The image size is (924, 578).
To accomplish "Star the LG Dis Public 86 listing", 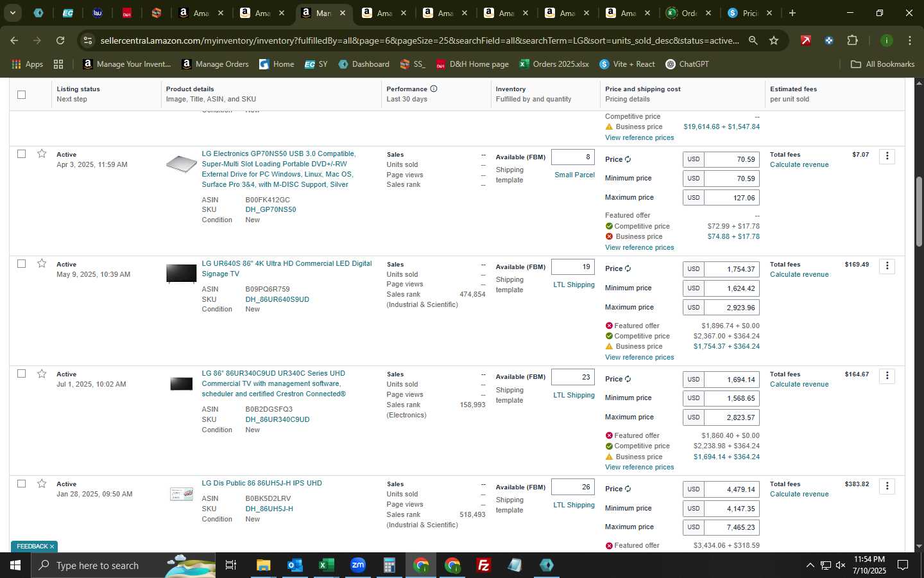I will 42,484.
